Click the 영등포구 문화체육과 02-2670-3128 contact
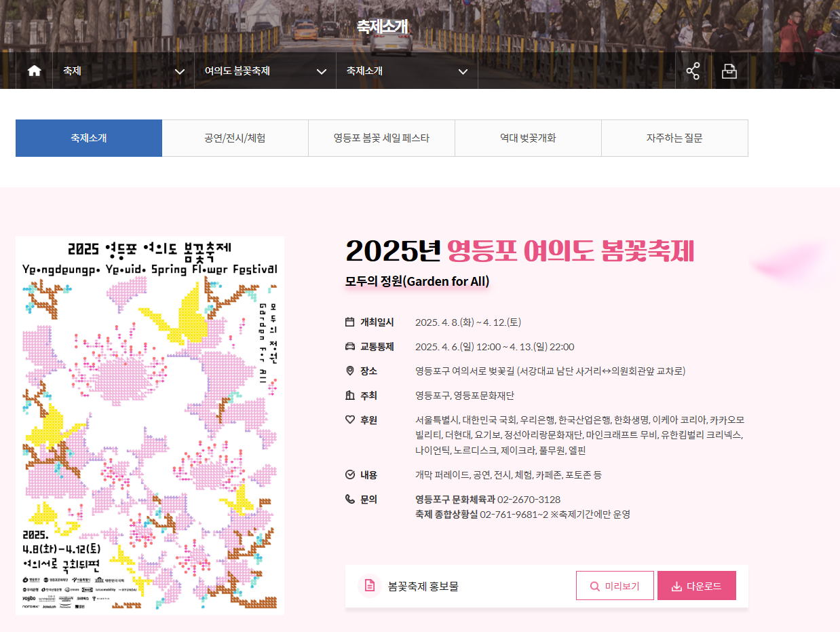840x632 pixels. pyautogui.click(x=488, y=499)
